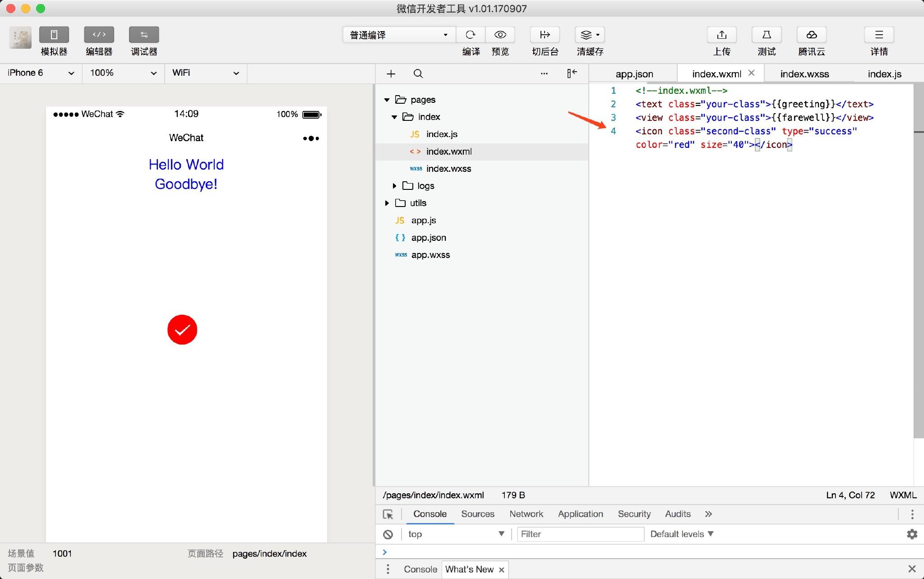Toggle the debugger panel button
This screenshot has width=924, height=579.
(144, 35)
